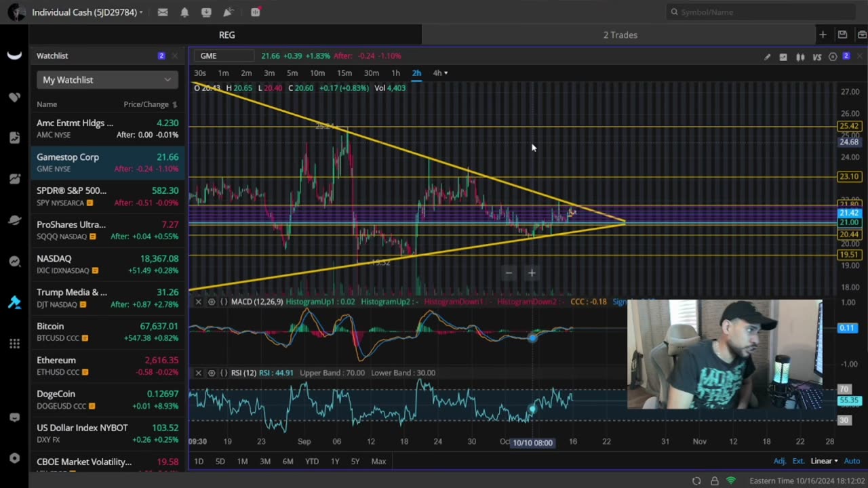The image size is (868, 488).
Task: Open the notifications bell
Action: 184,12
